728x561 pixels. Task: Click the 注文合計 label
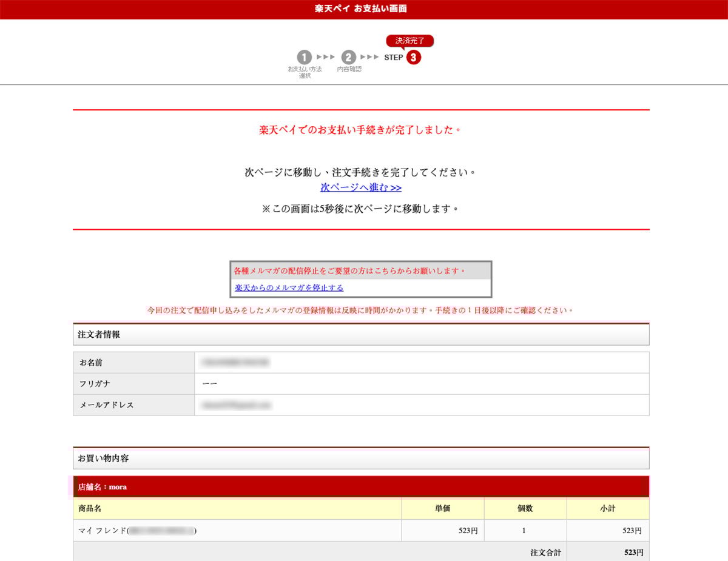tap(545, 553)
